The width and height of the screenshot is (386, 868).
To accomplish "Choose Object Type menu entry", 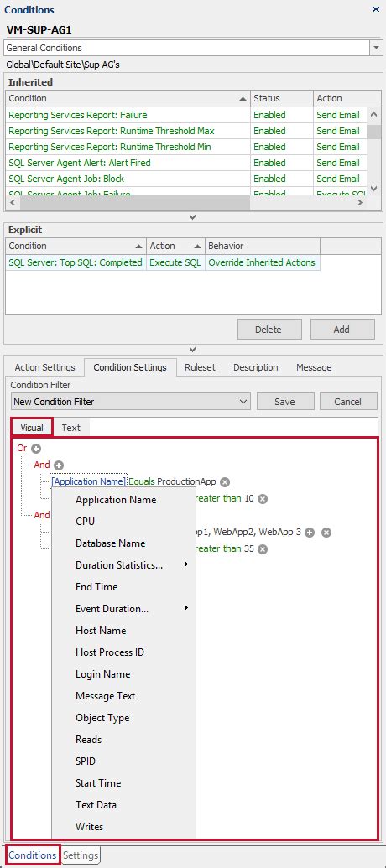I will [x=123, y=718].
